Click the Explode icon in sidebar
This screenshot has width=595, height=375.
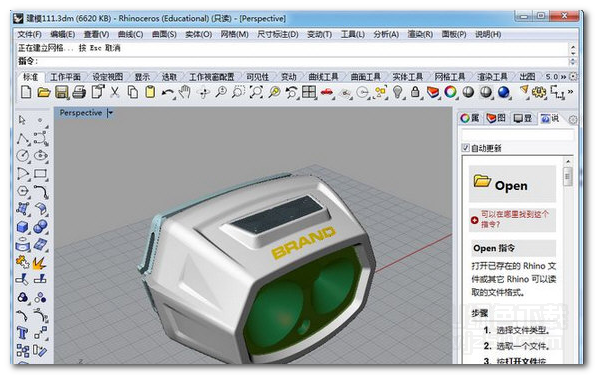pyautogui.click(x=39, y=262)
